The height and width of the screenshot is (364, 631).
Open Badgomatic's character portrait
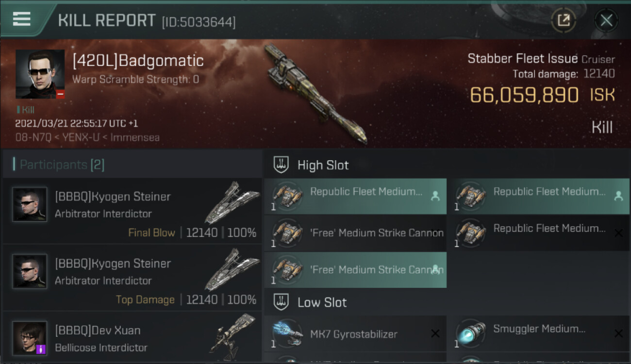click(40, 74)
